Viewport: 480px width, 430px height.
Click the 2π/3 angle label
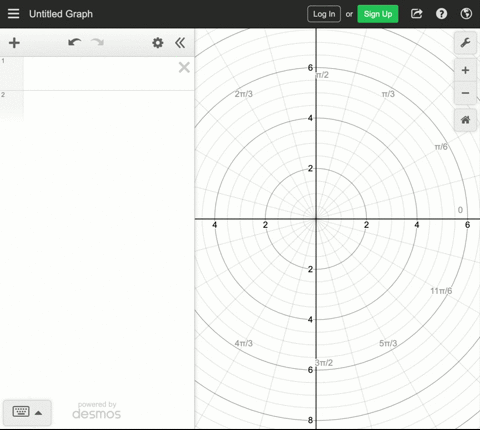point(244,94)
